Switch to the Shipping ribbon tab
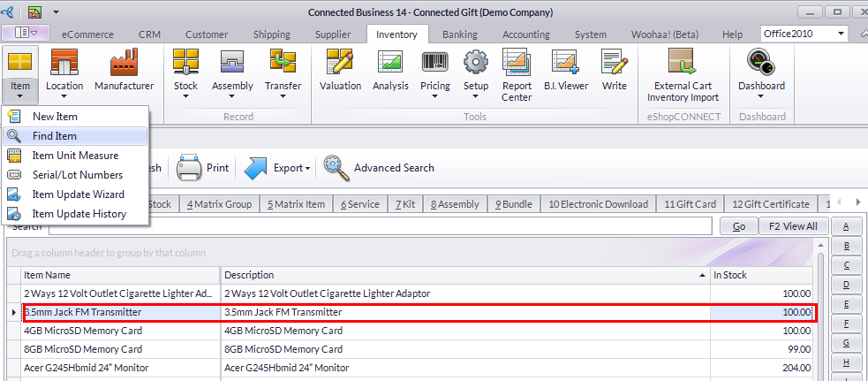The width and height of the screenshot is (868, 381). (x=272, y=34)
